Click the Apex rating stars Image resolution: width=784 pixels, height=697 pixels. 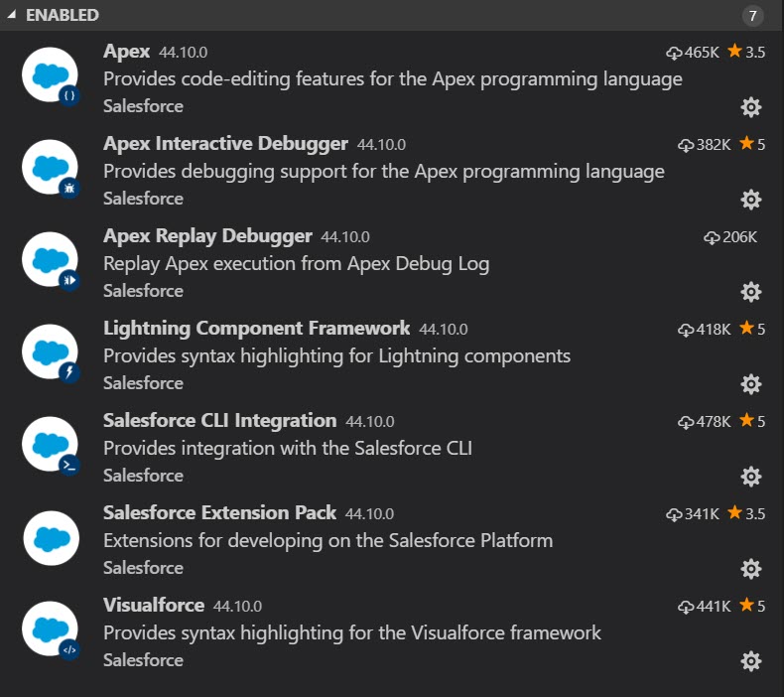coord(746,52)
